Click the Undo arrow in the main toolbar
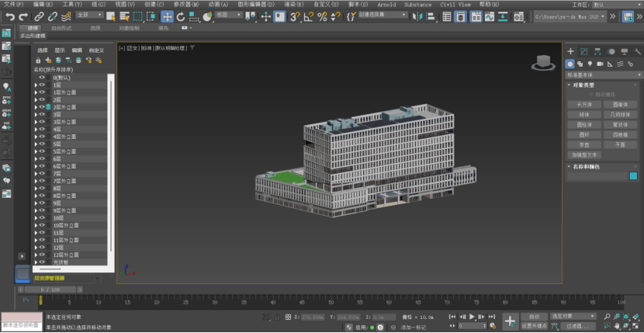Screen dimensions: 644x333 click(10, 16)
